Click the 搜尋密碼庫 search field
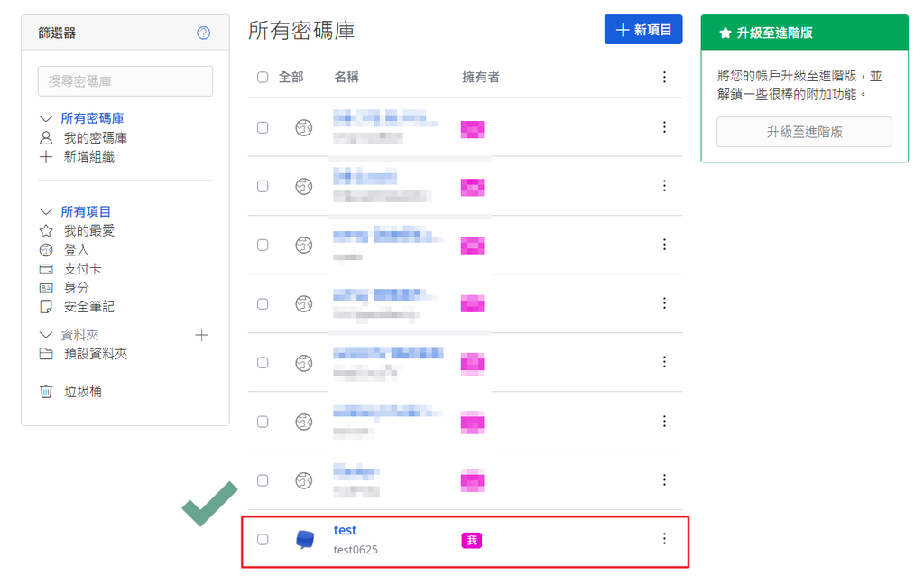The height and width of the screenshot is (576, 924). (125, 81)
